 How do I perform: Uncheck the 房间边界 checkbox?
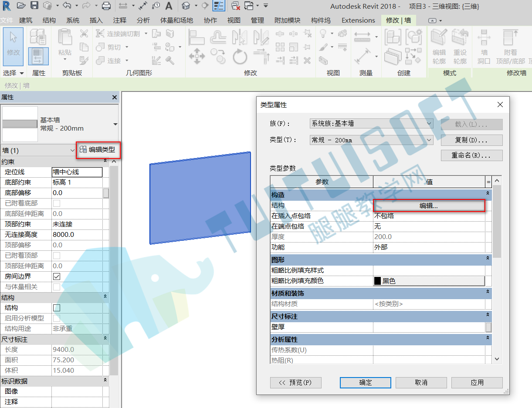pyautogui.click(x=57, y=276)
